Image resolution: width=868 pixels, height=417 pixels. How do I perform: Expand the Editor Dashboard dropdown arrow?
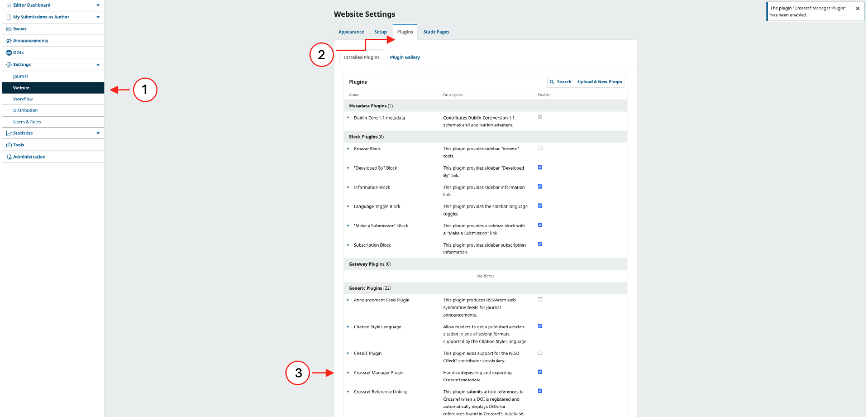98,5
